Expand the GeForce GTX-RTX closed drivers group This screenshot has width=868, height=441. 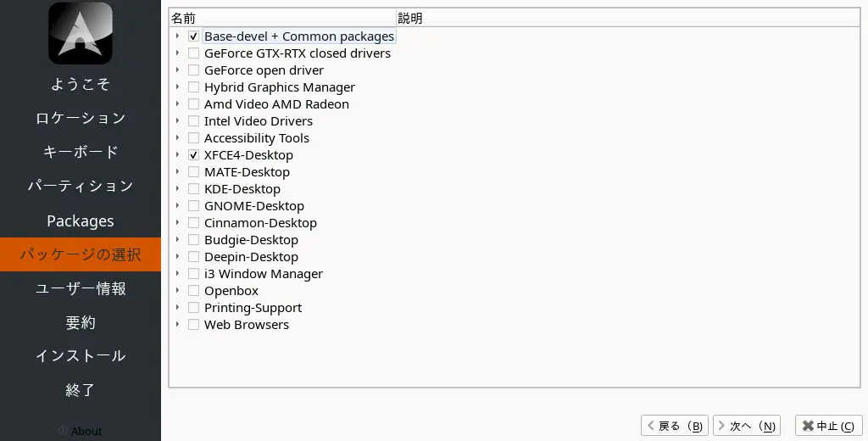point(177,53)
